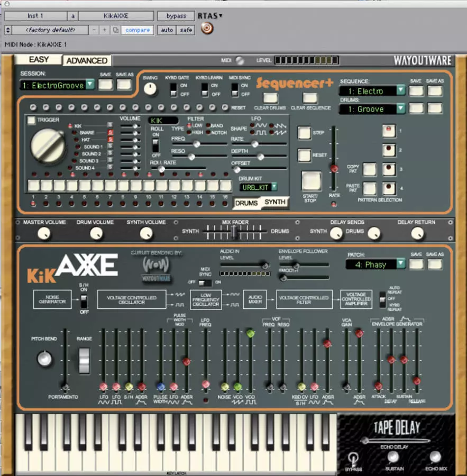Click the Start/Stop sequencer button
The height and width of the screenshot is (476, 467).
coord(311,181)
